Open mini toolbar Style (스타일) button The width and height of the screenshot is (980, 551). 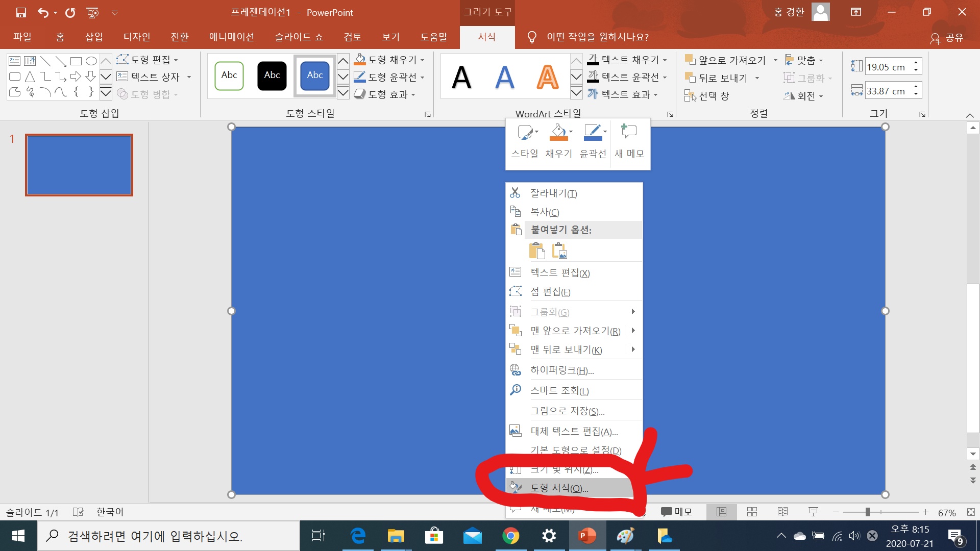point(525,141)
